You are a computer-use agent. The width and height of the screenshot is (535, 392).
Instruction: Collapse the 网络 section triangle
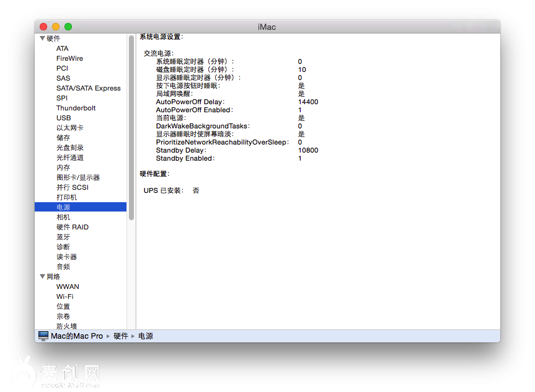tap(42, 277)
